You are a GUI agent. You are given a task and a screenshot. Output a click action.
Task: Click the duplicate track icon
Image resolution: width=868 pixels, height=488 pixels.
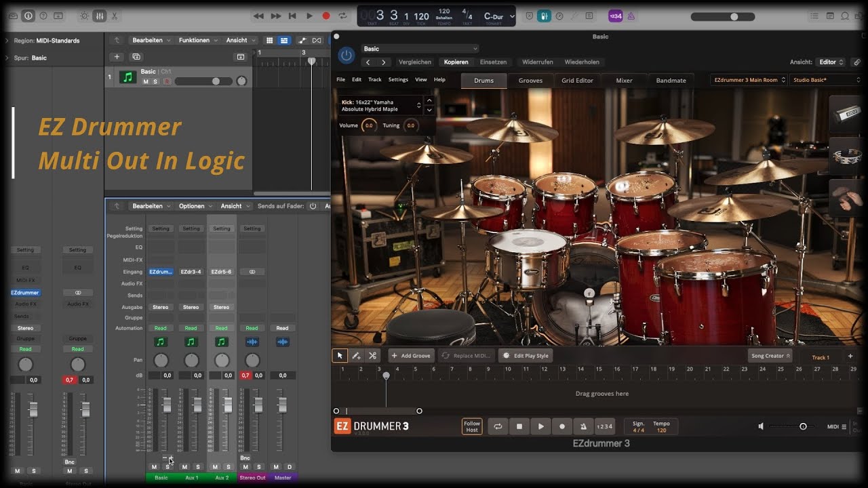click(x=136, y=57)
